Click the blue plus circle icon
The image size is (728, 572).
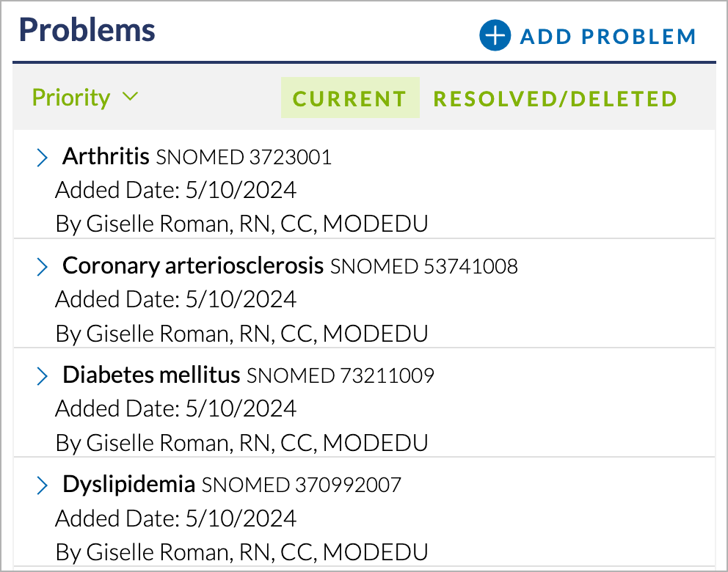coord(495,35)
